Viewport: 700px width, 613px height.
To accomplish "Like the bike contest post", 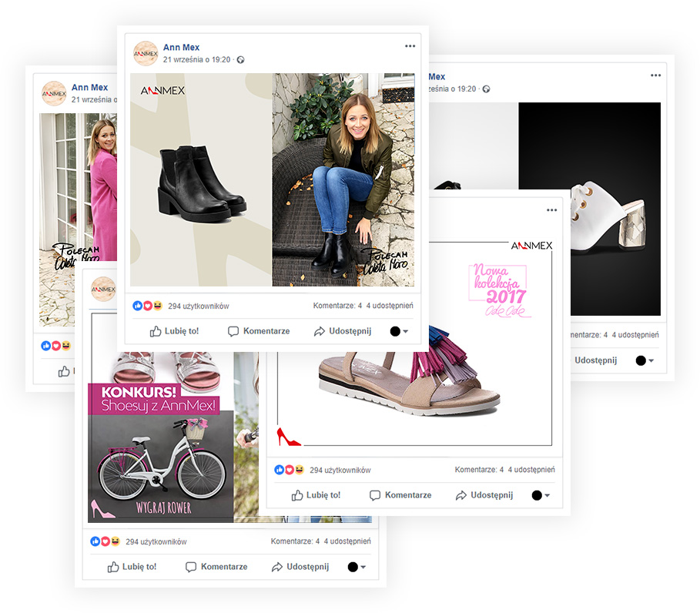I will point(132,567).
